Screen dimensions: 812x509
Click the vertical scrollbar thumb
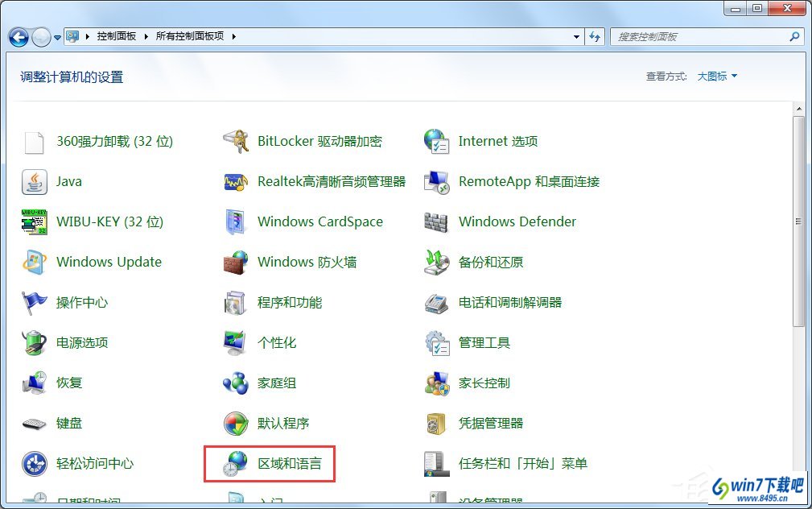coord(798,221)
